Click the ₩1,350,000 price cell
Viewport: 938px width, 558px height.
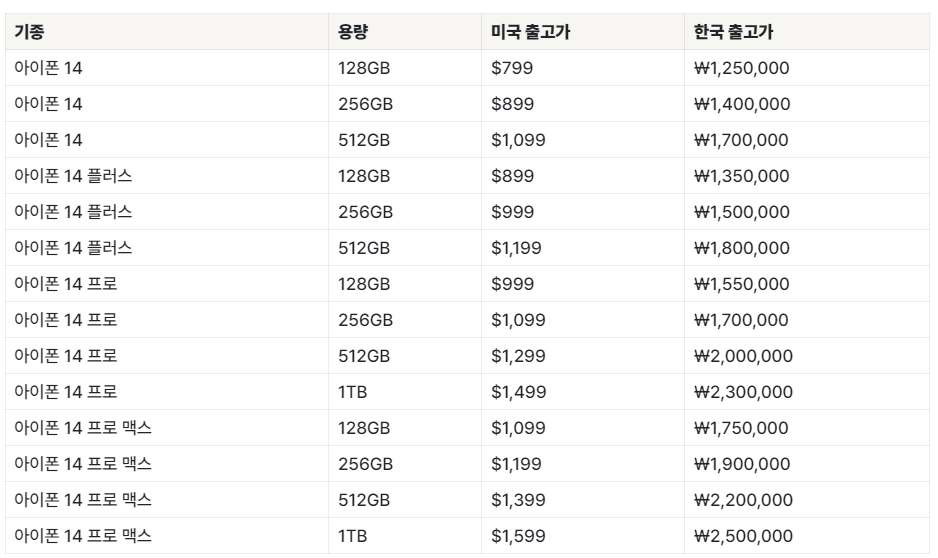point(807,176)
